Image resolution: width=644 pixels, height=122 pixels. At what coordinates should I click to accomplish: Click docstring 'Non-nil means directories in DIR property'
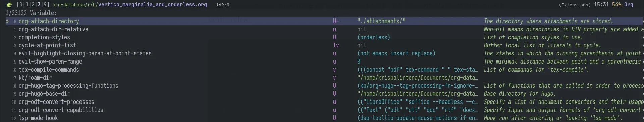pyautogui.click(x=563, y=29)
